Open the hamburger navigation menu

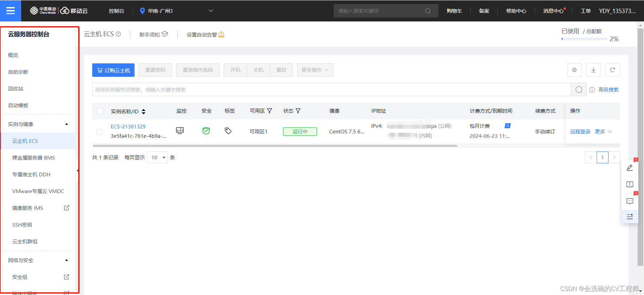[10, 11]
